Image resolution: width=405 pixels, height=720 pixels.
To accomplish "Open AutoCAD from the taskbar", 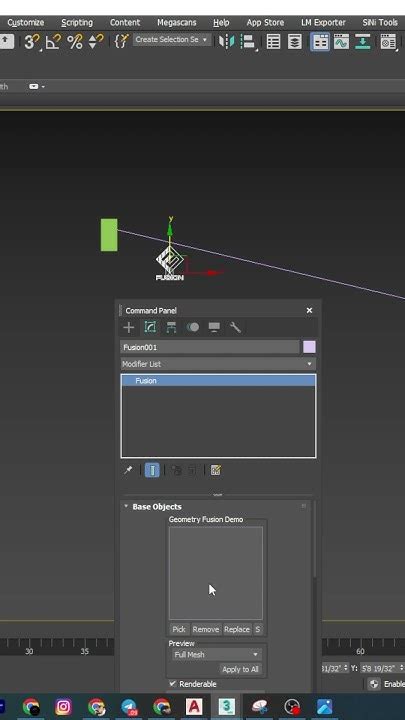I will click(x=194, y=707).
